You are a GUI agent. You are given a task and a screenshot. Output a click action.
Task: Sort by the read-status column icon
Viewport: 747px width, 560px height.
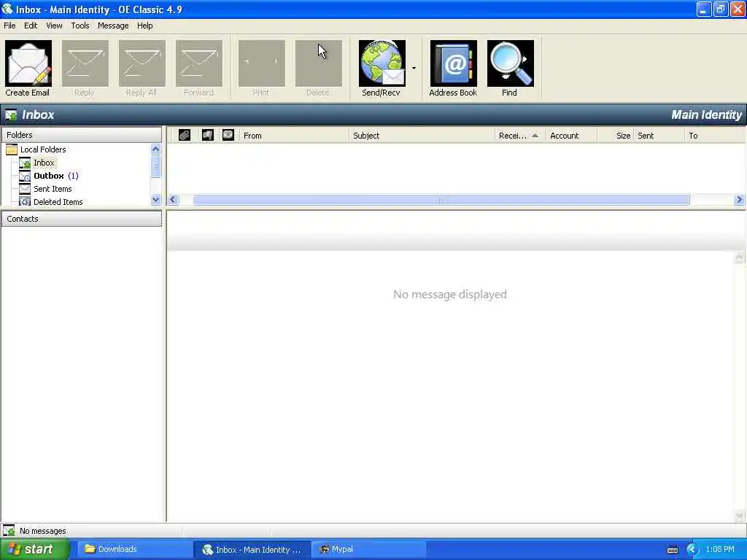coord(228,135)
